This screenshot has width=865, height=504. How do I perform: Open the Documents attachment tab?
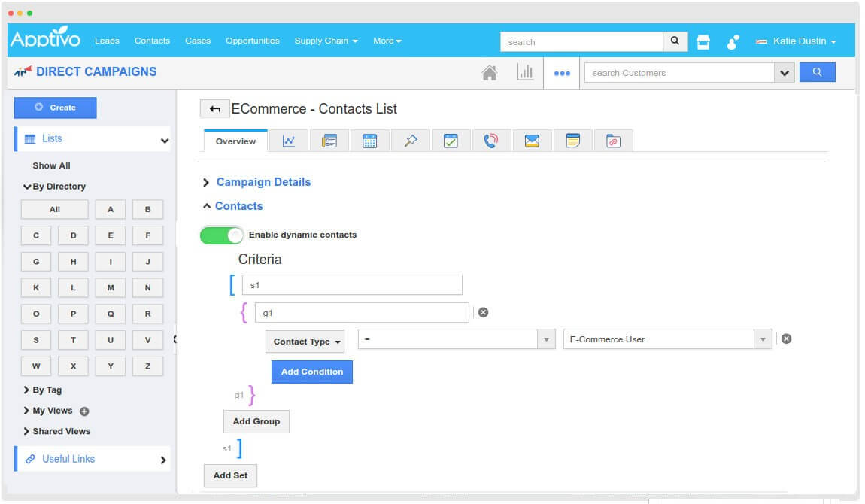coord(613,140)
